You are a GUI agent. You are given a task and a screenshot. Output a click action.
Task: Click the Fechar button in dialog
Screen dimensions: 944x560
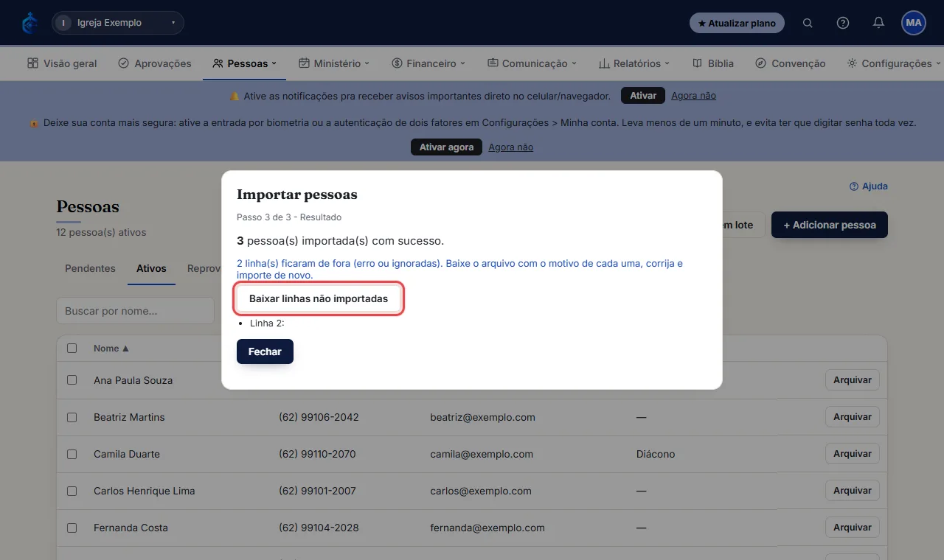tap(265, 351)
